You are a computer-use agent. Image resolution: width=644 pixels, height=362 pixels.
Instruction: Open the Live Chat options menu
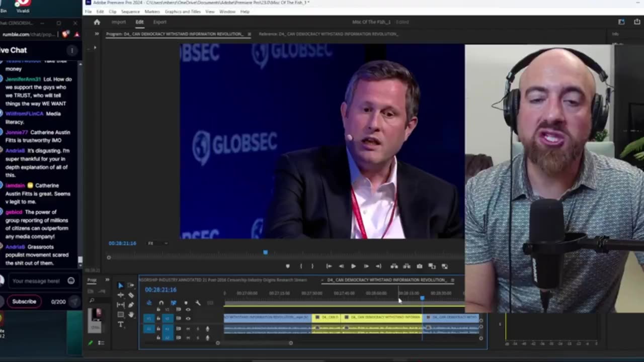72,50
